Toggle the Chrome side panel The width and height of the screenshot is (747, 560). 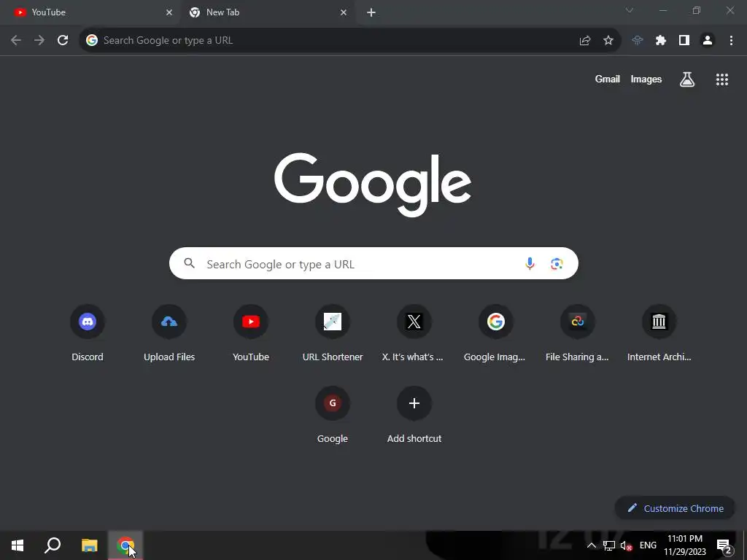[684, 41]
